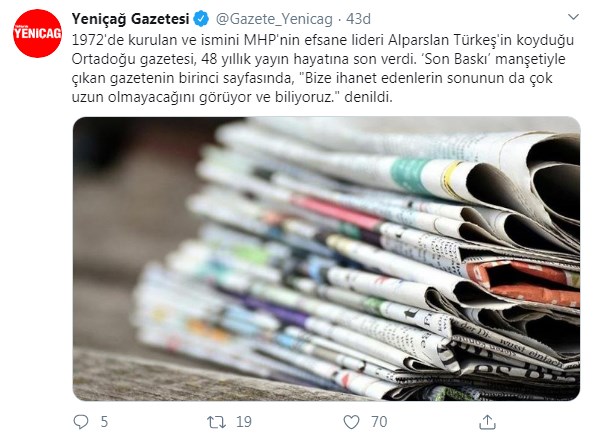Click the retweet count 19
The width and height of the screenshot is (593, 441).
click(x=244, y=422)
